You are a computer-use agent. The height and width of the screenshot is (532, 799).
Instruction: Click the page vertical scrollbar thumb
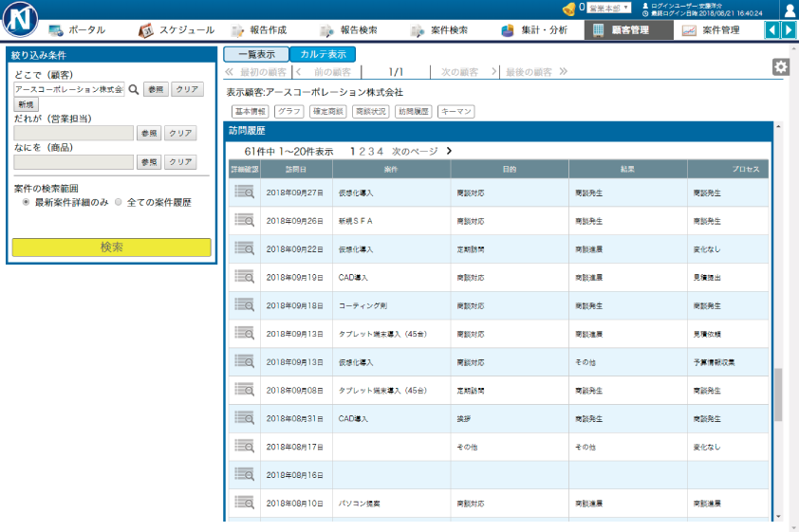click(x=778, y=394)
